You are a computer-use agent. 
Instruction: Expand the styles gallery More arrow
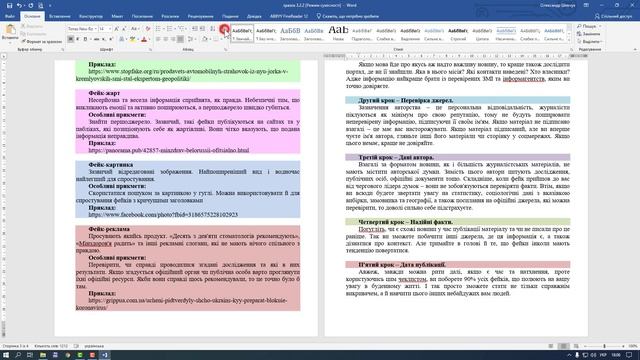(569, 40)
